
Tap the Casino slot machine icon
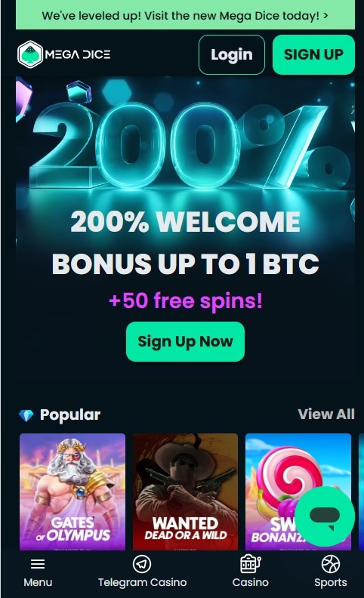coord(250,564)
